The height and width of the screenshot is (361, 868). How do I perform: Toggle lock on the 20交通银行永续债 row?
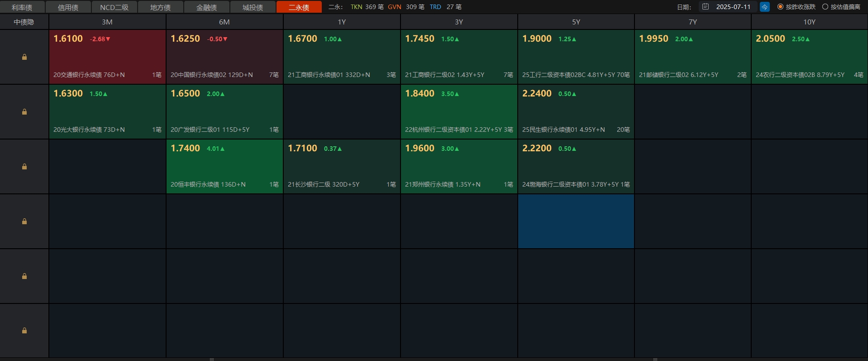point(24,57)
